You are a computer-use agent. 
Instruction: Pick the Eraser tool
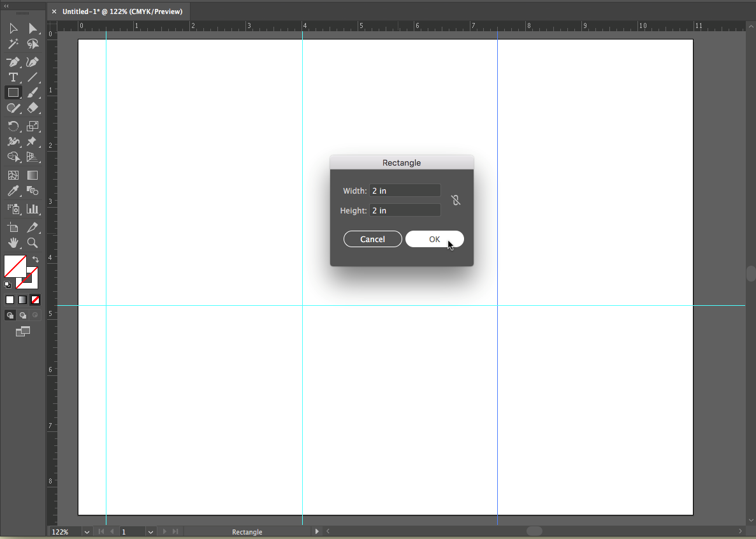click(x=33, y=108)
